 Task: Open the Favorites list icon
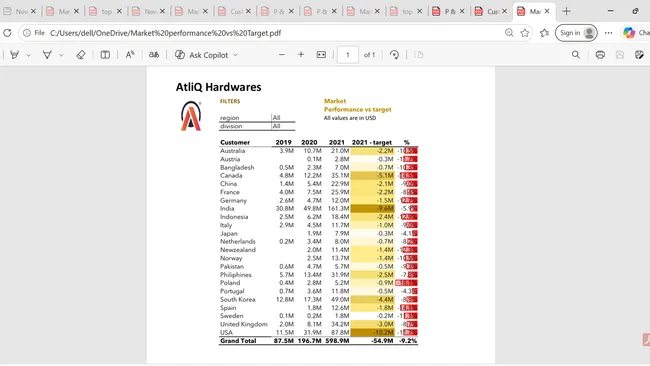tap(544, 33)
